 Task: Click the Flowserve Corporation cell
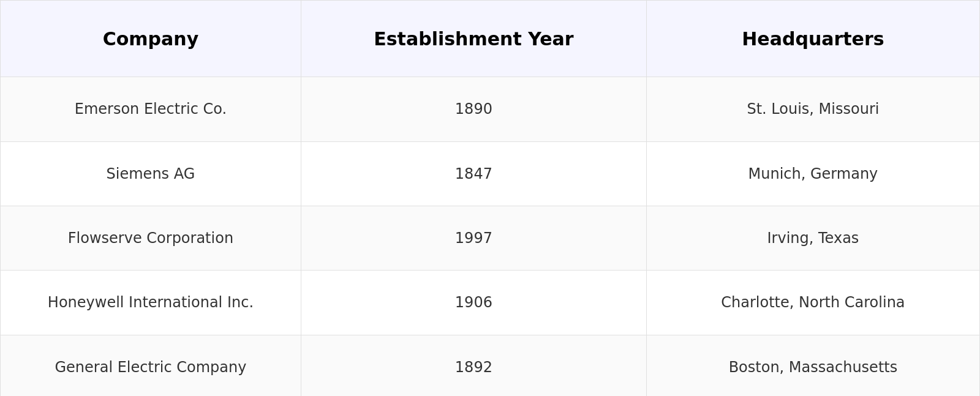pos(151,238)
